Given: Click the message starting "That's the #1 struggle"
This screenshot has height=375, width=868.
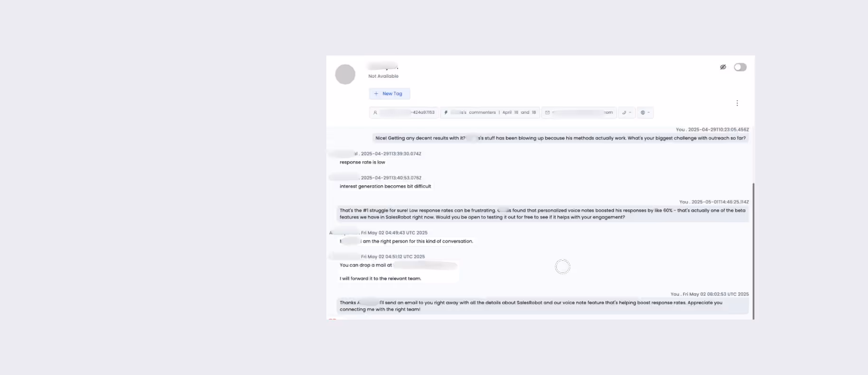Looking at the screenshot, I should (x=543, y=214).
